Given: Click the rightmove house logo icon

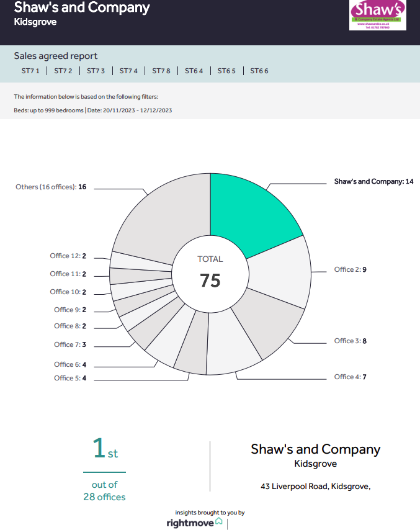Looking at the screenshot, I should (219, 521).
